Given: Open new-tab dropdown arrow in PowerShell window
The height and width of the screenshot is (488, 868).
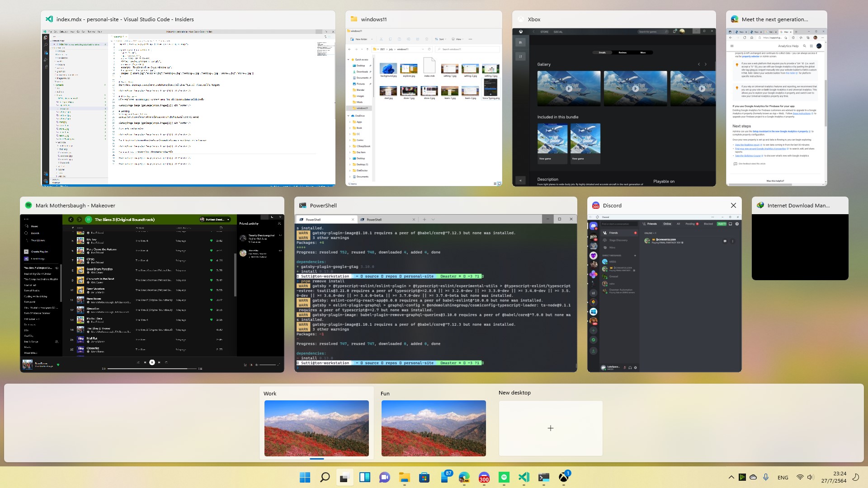Looking at the screenshot, I should point(433,220).
